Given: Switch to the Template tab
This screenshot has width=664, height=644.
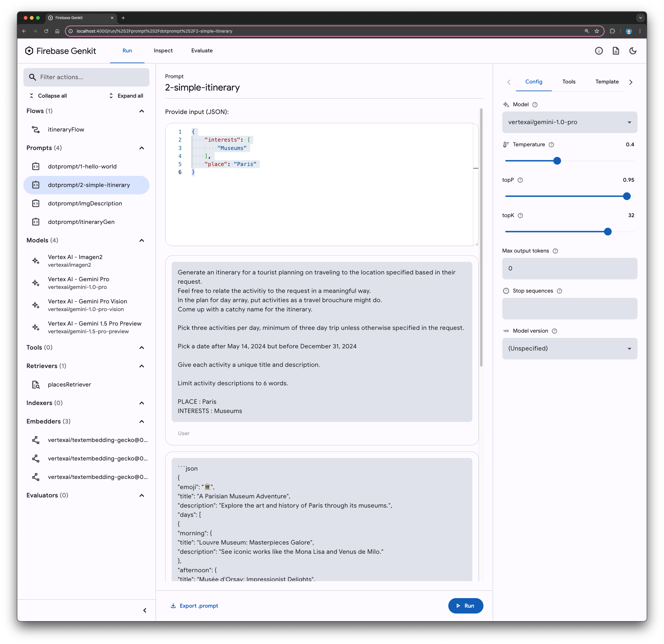Looking at the screenshot, I should click(x=606, y=81).
